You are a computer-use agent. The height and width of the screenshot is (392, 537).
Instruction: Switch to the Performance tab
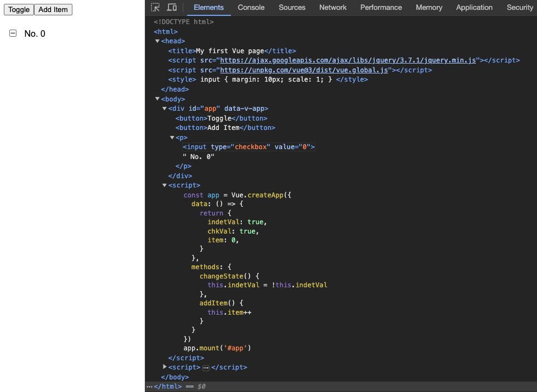381,7
